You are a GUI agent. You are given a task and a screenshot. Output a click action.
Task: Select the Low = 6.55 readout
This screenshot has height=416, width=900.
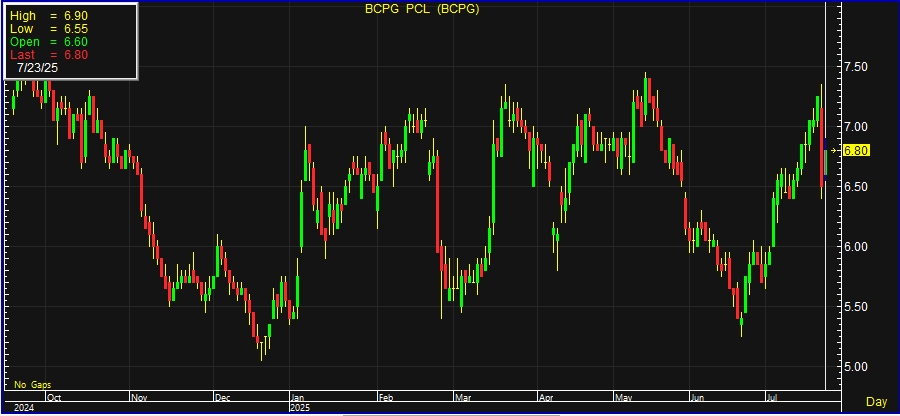(49, 29)
